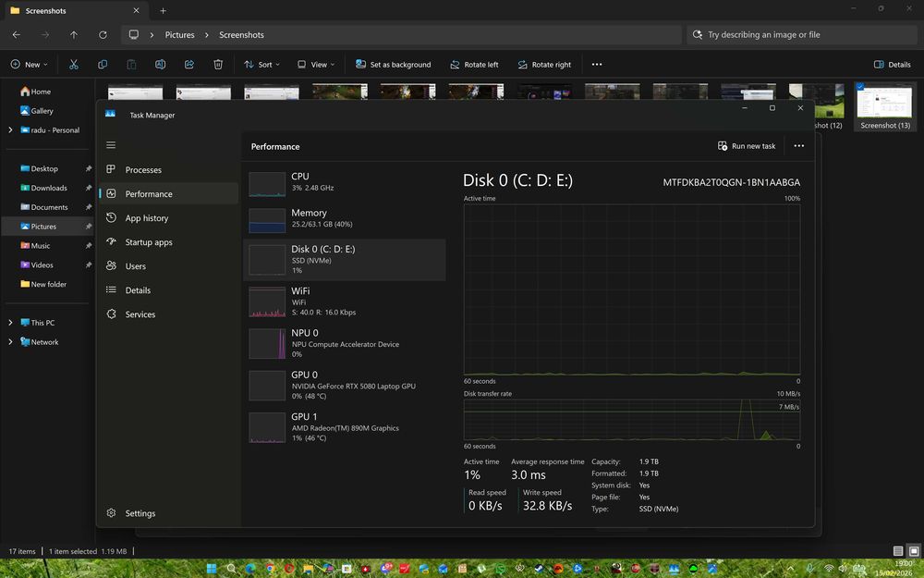Click the Delete trash icon in Explorer toolbar
Screen dimensions: 924x578
click(218, 65)
